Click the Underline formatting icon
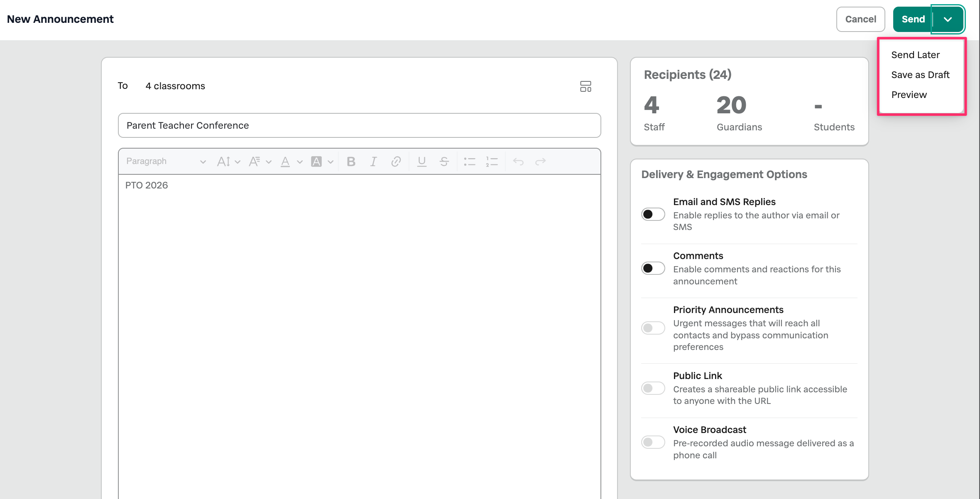This screenshot has width=980, height=499. coord(421,161)
